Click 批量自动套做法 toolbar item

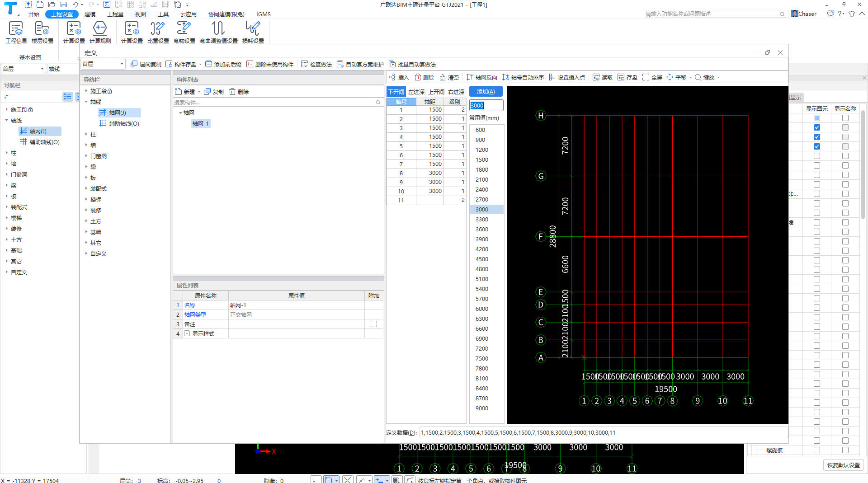pos(412,64)
